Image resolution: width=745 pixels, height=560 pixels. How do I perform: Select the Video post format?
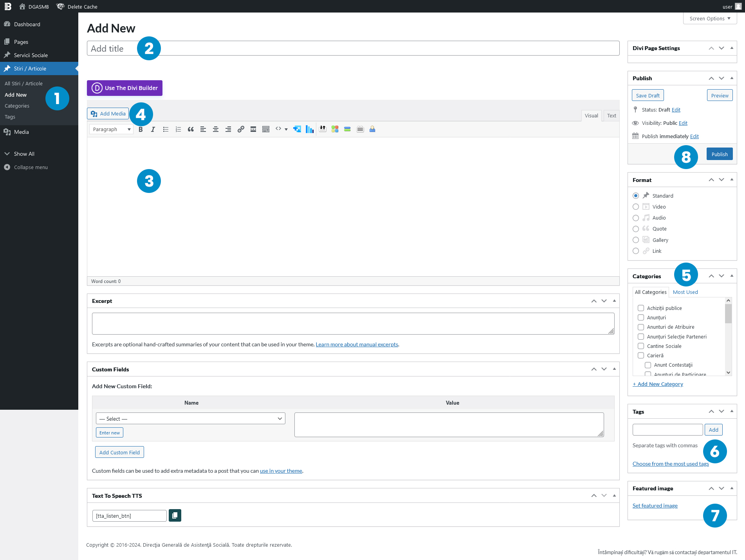pos(636,207)
